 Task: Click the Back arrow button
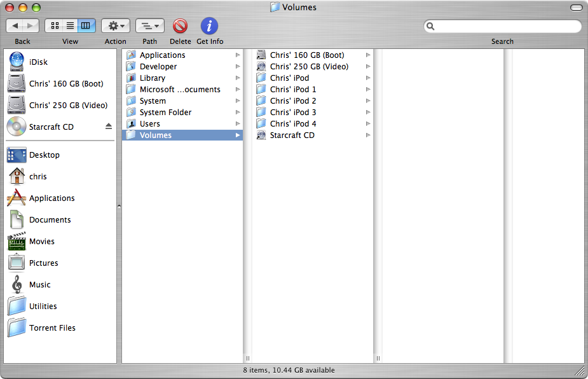14,26
